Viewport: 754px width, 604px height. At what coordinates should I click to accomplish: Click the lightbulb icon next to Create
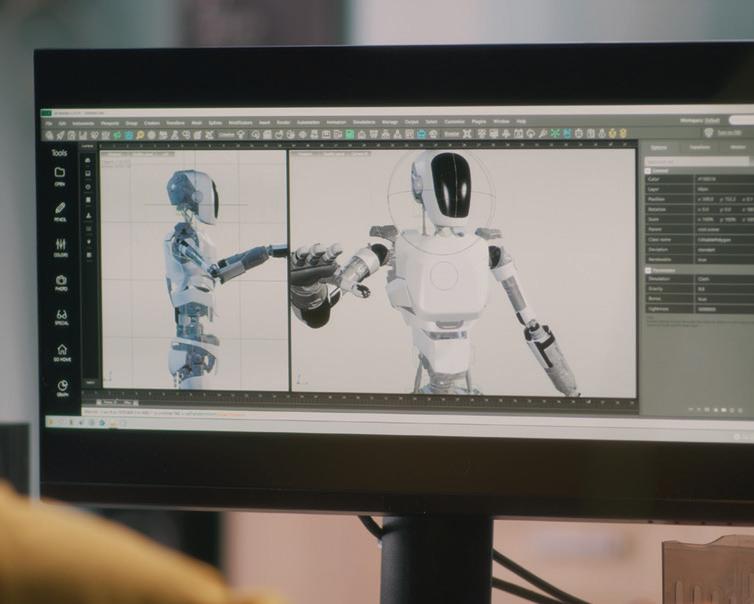(x=241, y=134)
